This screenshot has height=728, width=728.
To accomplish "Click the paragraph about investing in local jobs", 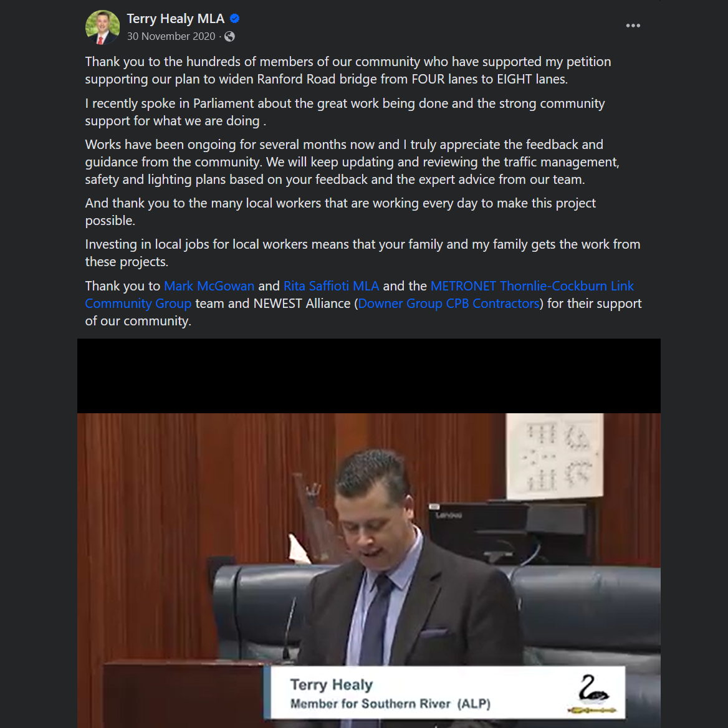I will 363,253.
